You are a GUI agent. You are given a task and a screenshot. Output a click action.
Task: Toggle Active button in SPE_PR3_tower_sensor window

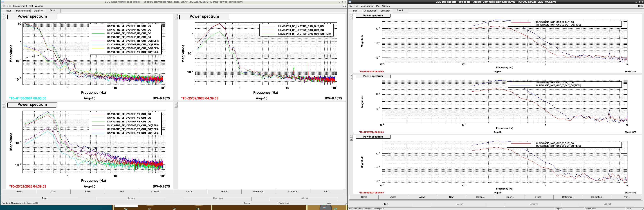point(87,191)
